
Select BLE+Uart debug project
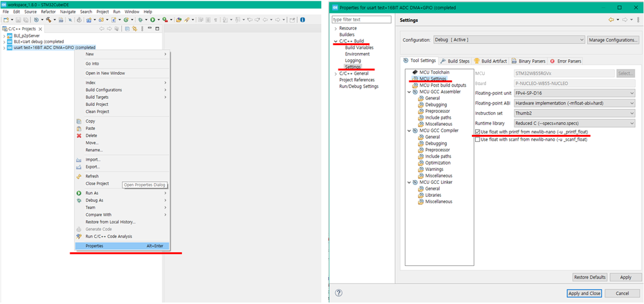click(39, 41)
